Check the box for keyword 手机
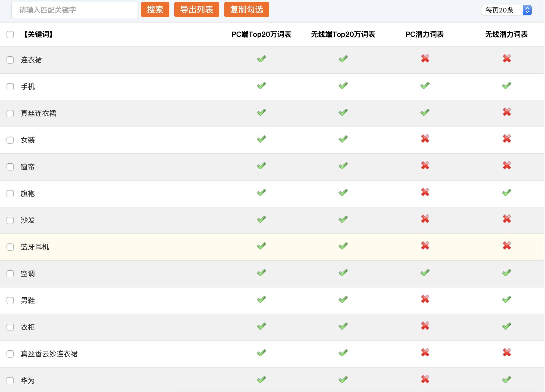The image size is (545, 392). [10, 87]
